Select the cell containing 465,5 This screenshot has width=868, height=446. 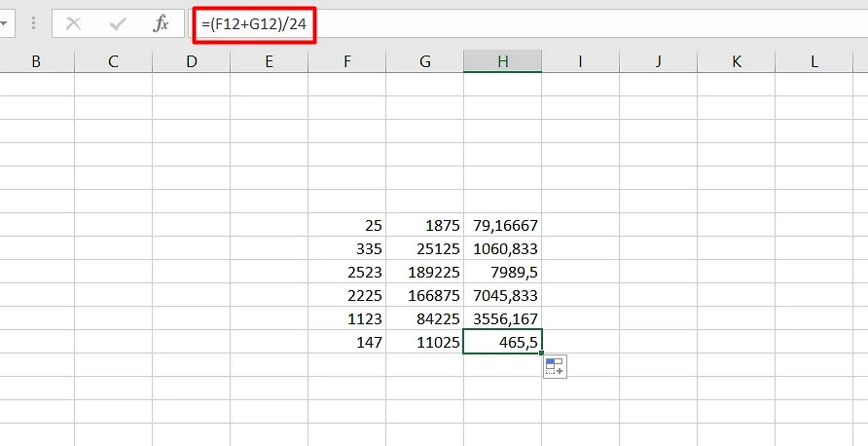point(502,342)
